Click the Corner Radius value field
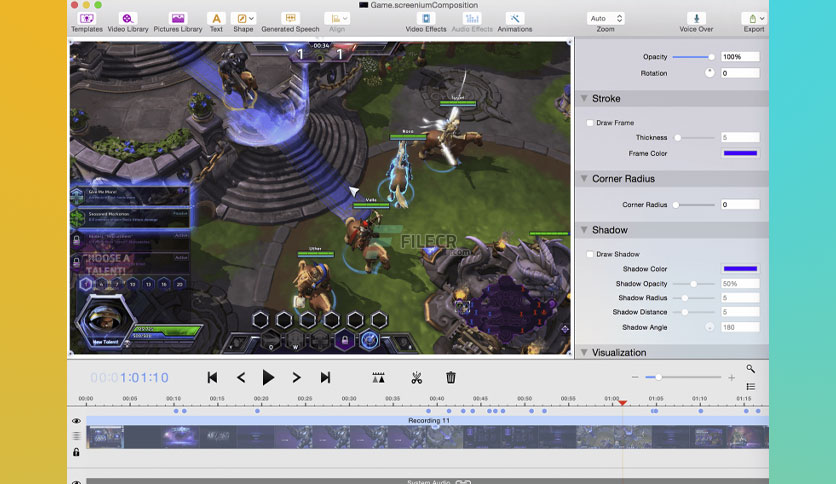Screen dimensions: 836x484 click(740, 205)
